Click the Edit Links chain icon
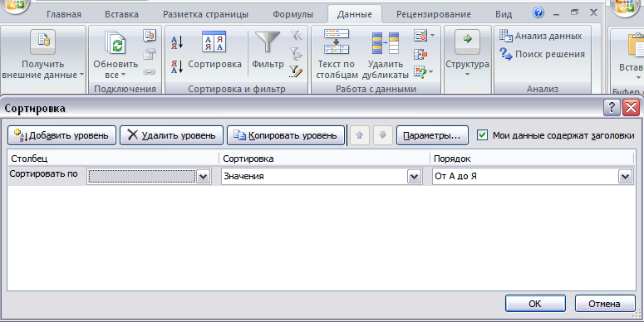The image size is (644, 322). [150, 71]
